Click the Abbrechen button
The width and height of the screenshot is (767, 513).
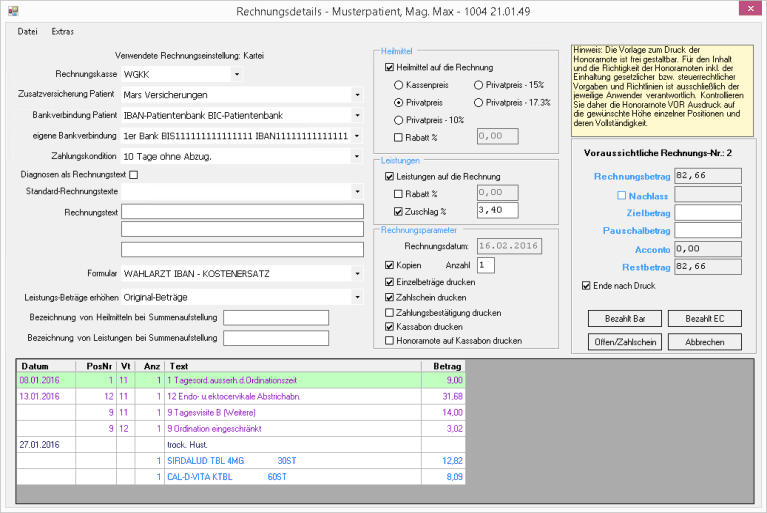(x=705, y=342)
